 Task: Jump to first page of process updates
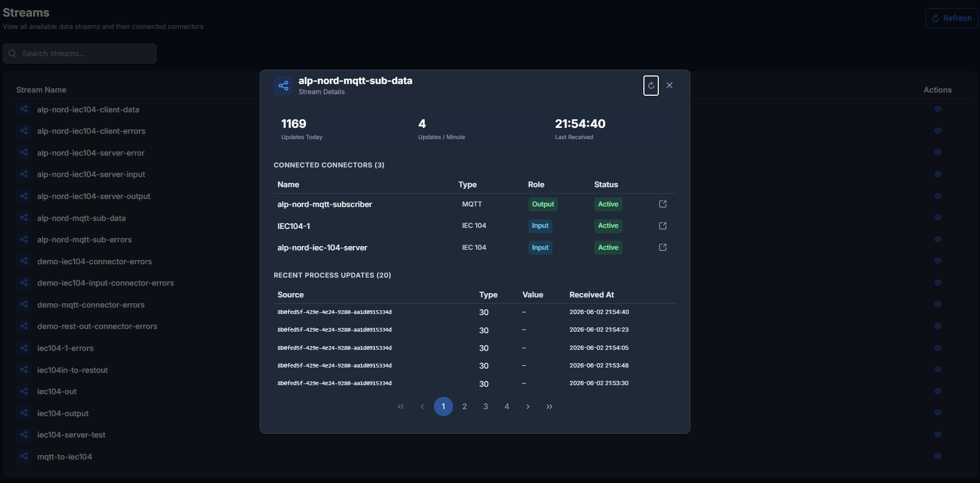[x=401, y=407]
